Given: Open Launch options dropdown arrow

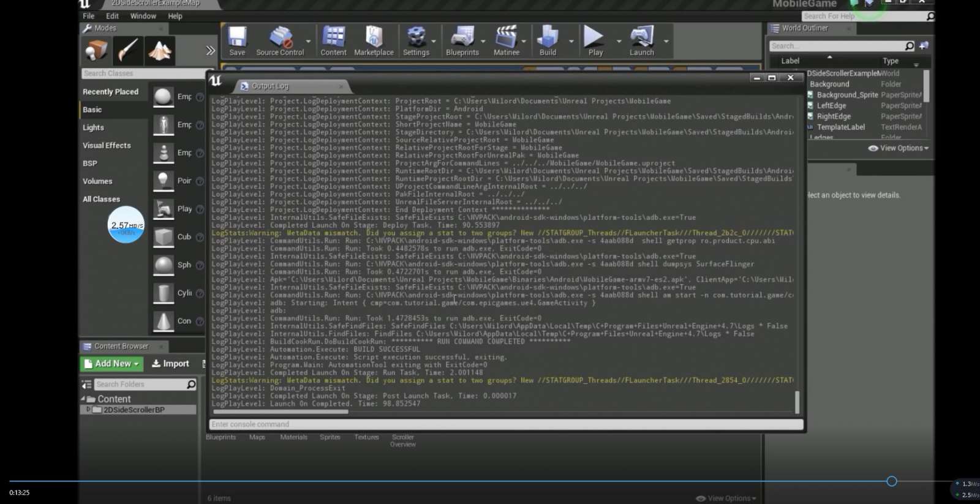Looking at the screenshot, I should [666, 41].
